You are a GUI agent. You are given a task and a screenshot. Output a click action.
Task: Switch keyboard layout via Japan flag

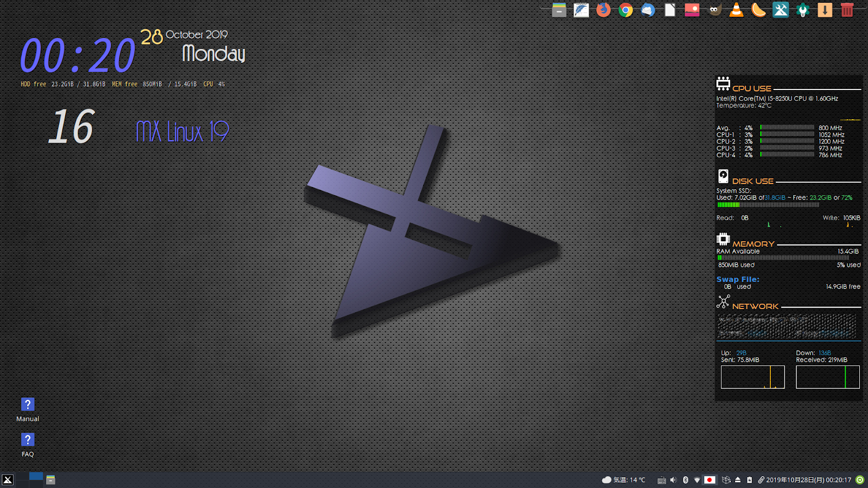point(710,480)
